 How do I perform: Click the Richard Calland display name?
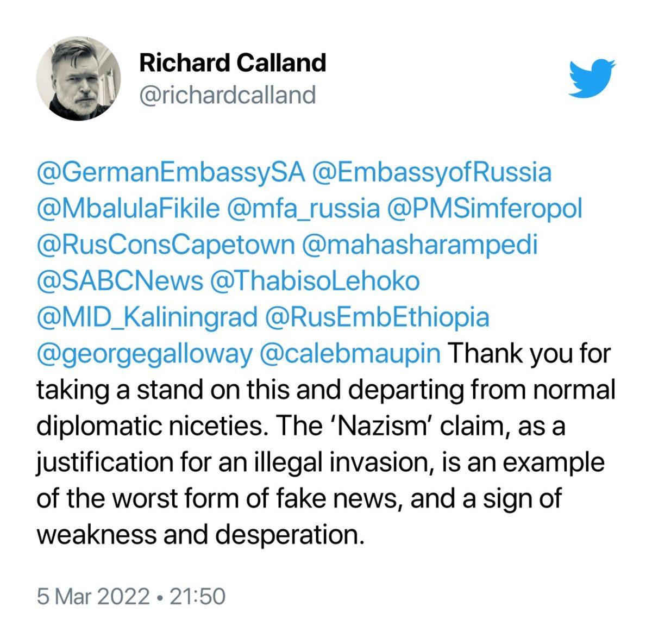pyautogui.click(x=233, y=62)
